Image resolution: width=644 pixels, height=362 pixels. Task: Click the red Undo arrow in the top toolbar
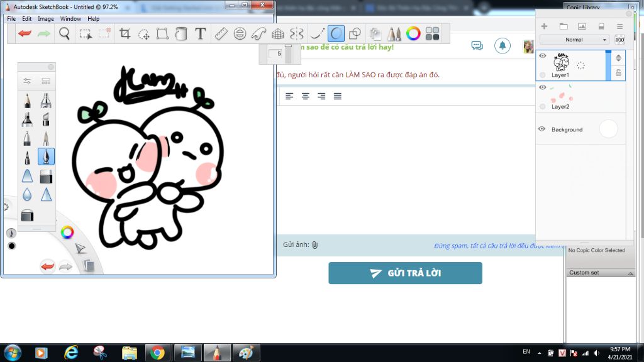pyautogui.click(x=25, y=34)
